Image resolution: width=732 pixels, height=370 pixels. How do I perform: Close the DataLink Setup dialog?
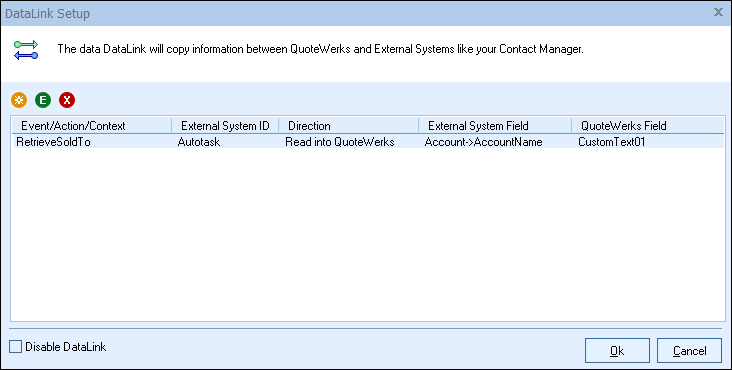point(718,13)
